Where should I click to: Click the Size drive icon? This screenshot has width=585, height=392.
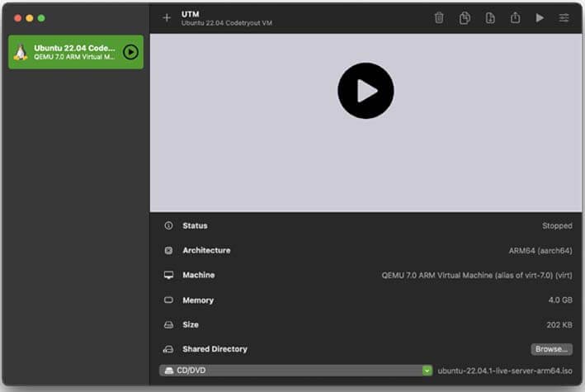tap(168, 325)
